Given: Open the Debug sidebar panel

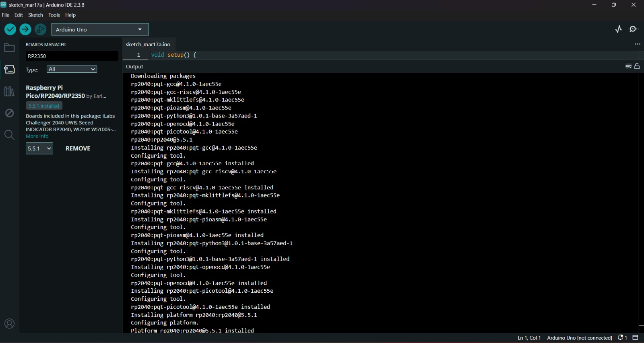Looking at the screenshot, I should coord(9,113).
